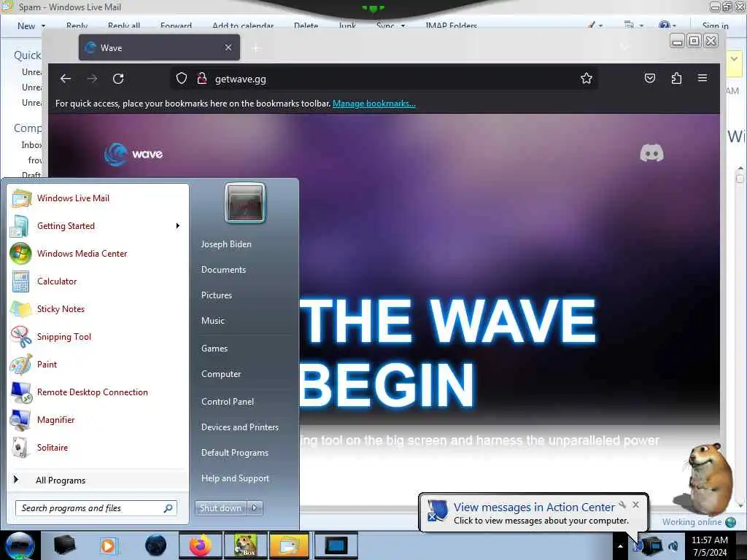Click the Search programs and files box
Viewport: 747px width, 560px height.
click(x=96, y=508)
